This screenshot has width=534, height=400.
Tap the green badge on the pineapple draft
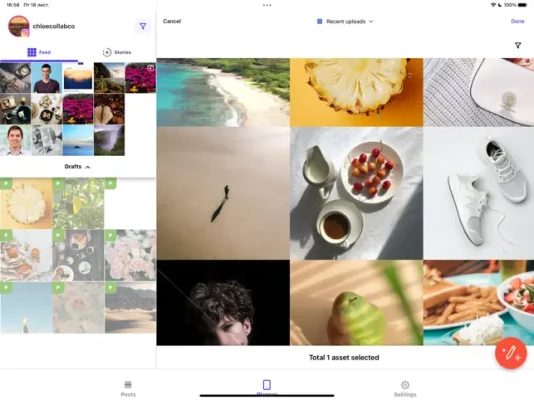pyautogui.click(x=6, y=183)
